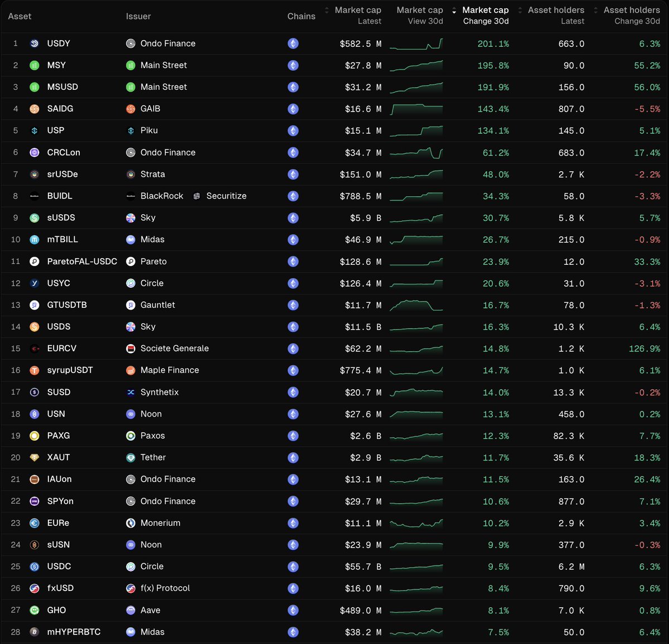The height and width of the screenshot is (644, 669).
Task: Click the USDY asset icon
Action: pyautogui.click(x=34, y=43)
